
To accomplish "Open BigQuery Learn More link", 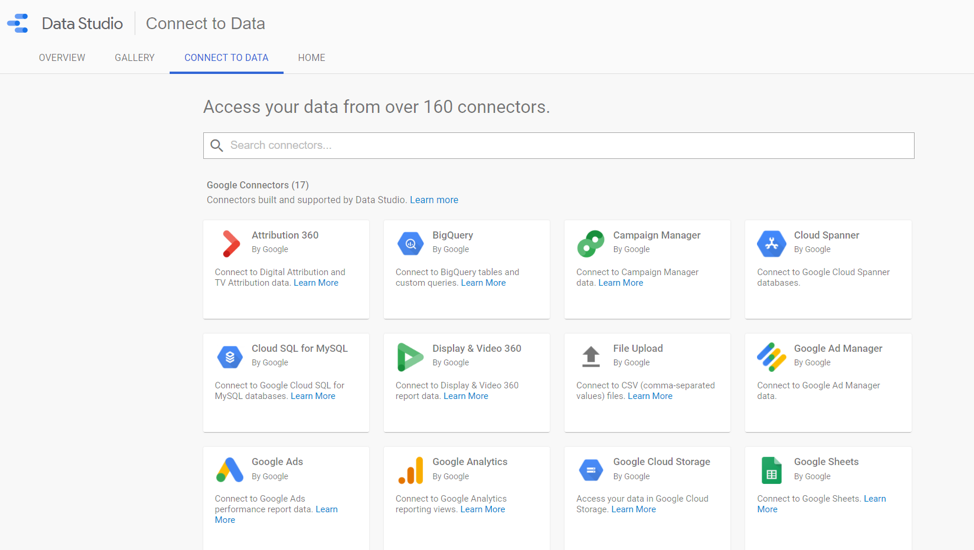I will [483, 283].
